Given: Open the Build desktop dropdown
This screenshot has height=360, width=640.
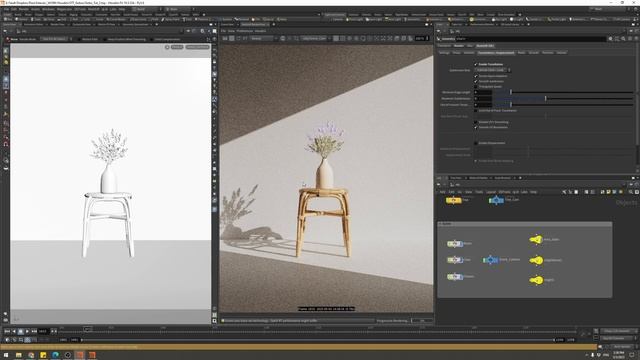Looking at the screenshot, I should 146,9.
